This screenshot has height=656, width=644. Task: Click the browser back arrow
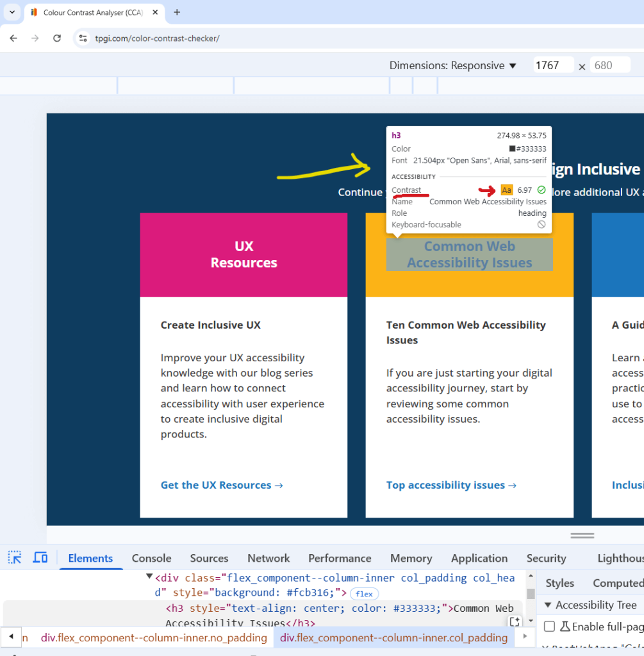pyautogui.click(x=13, y=38)
